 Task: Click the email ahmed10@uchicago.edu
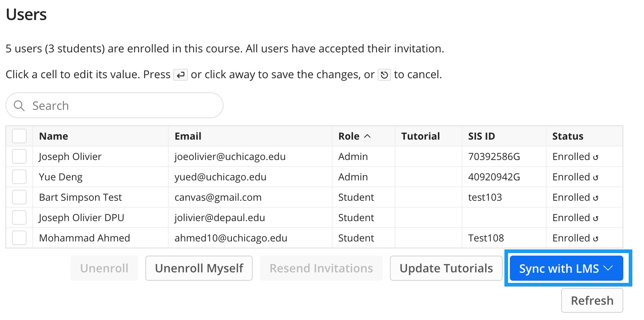coord(231,238)
